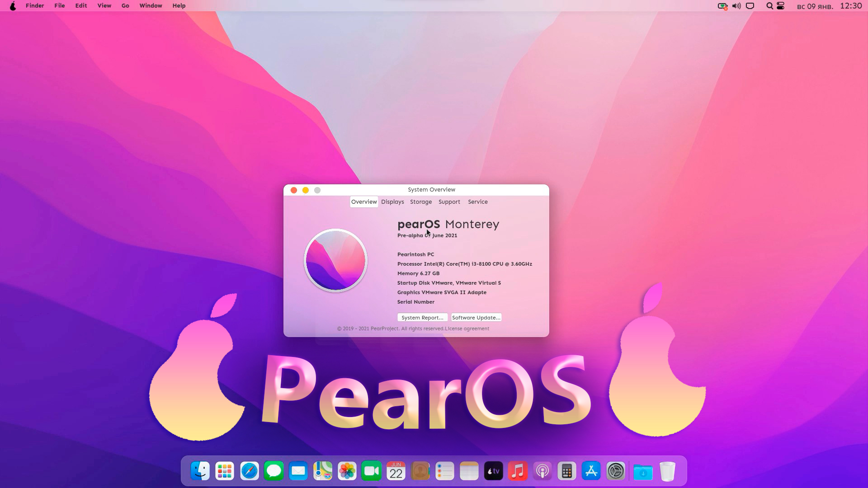
Task: Open the Go menu
Action: (125, 6)
